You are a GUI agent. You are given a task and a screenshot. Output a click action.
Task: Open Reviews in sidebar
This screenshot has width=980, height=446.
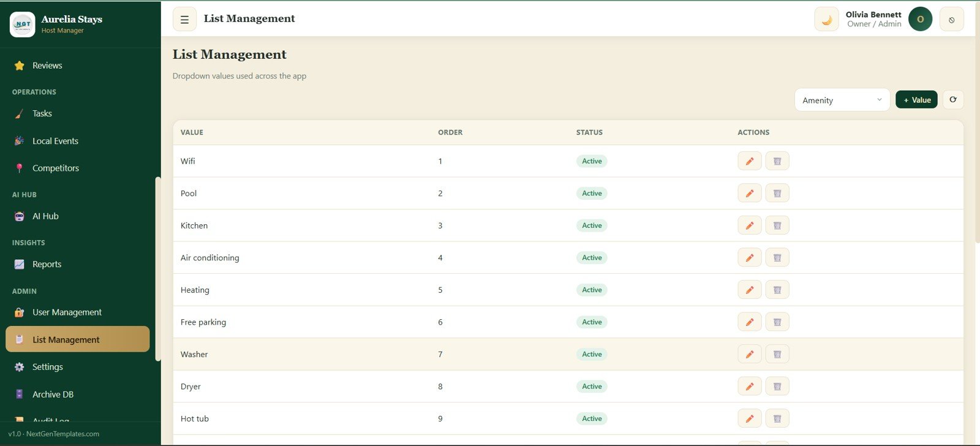[x=77, y=66]
